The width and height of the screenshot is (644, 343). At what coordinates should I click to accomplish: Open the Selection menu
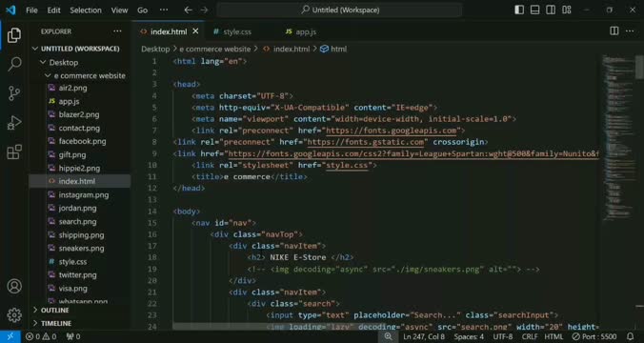(x=86, y=10)
